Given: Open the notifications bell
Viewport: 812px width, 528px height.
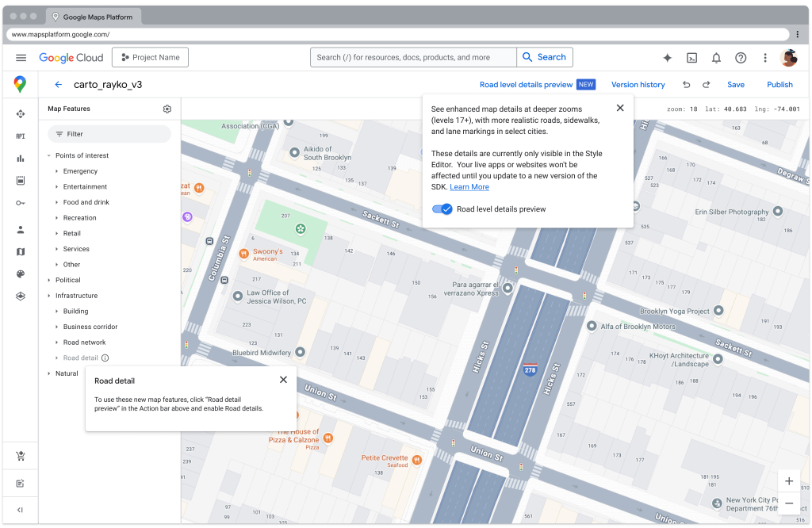Looking at the screenshot, I should pos(716,58).
